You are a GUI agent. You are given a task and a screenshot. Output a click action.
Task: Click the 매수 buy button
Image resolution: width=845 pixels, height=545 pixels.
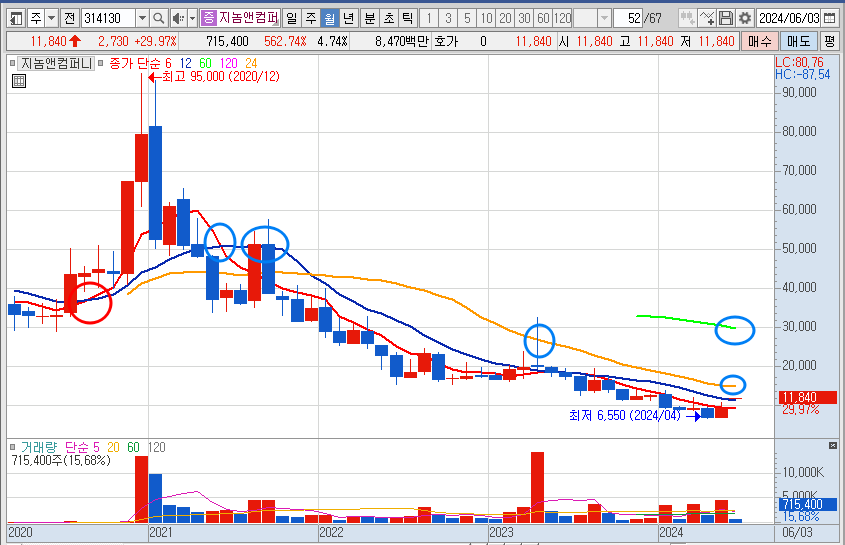pos(760,42)
